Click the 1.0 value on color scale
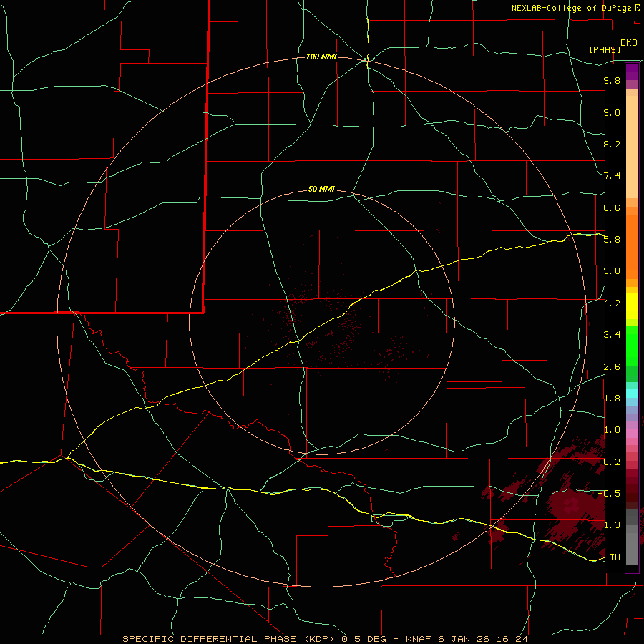 pos(612,430)
